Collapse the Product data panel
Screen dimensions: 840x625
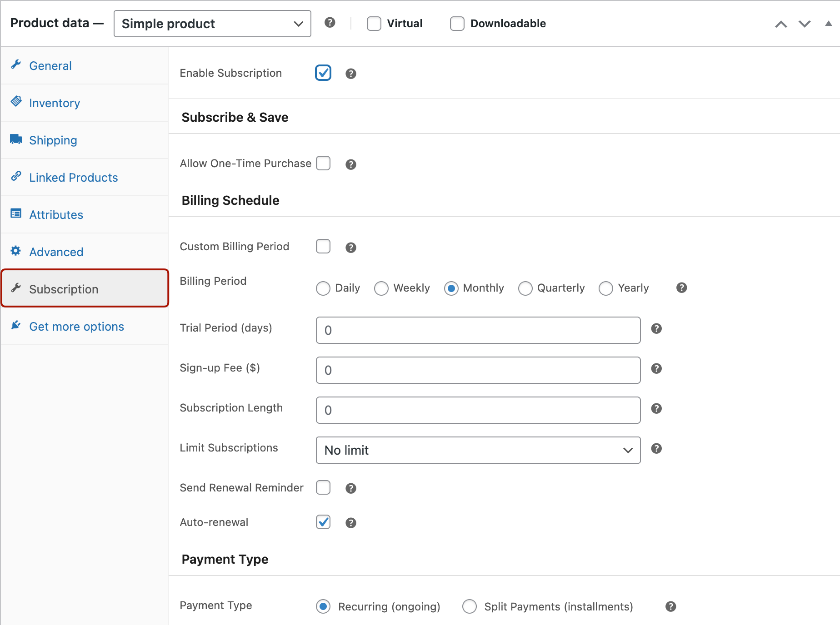tap(828, 24)
